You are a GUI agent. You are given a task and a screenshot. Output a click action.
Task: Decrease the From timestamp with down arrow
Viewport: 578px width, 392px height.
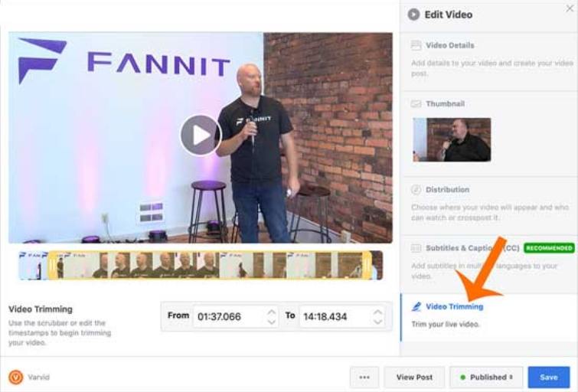[x=271, y=322]
